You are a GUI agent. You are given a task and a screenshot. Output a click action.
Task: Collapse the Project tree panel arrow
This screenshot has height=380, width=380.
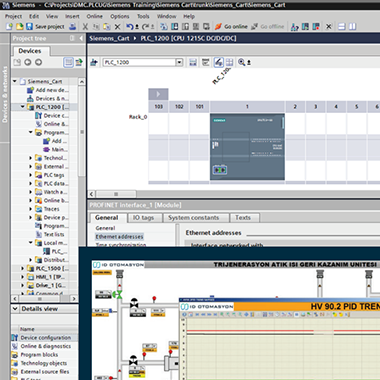[x=81, y=38]
